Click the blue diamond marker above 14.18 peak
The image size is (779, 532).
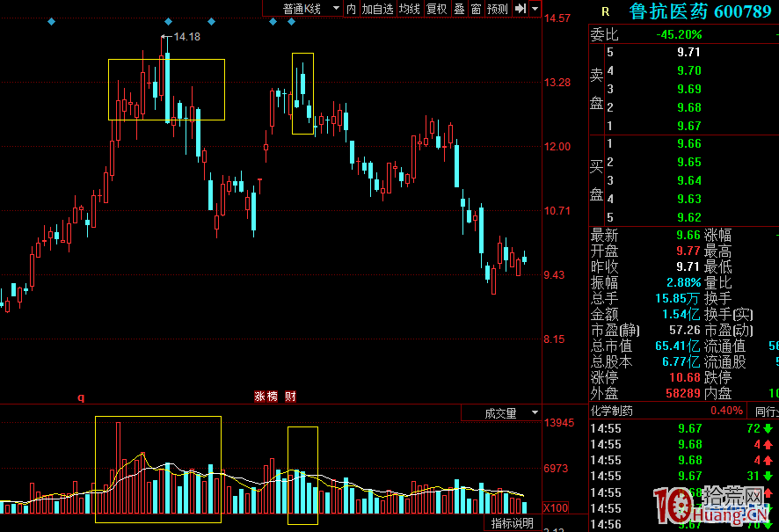(168, 21)
